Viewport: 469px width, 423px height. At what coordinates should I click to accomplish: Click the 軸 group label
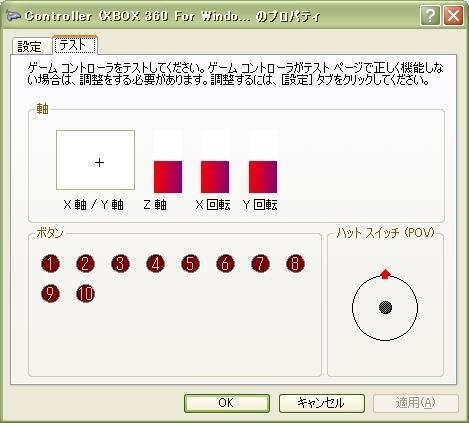[x=42, y=109]
